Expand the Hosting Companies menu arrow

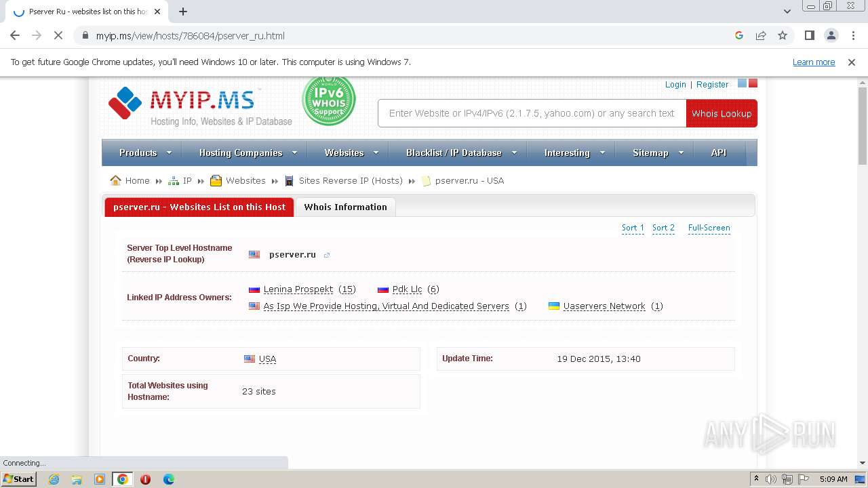(x=295, y=152)
